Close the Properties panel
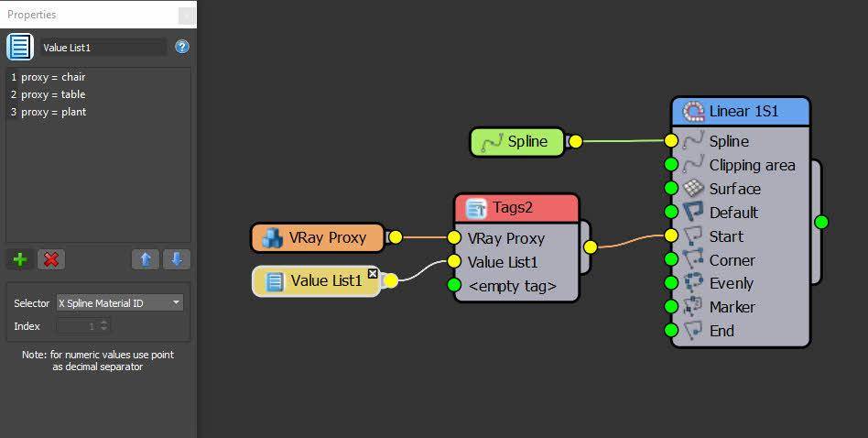The width and height of the screenshot is (868, 438). (186, 16)
